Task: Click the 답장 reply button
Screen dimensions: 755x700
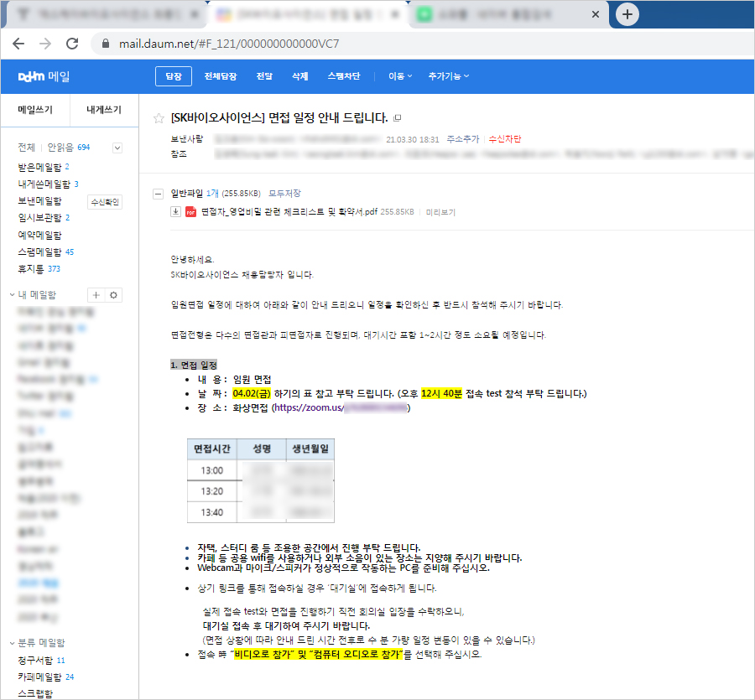Action: [174, 76]
